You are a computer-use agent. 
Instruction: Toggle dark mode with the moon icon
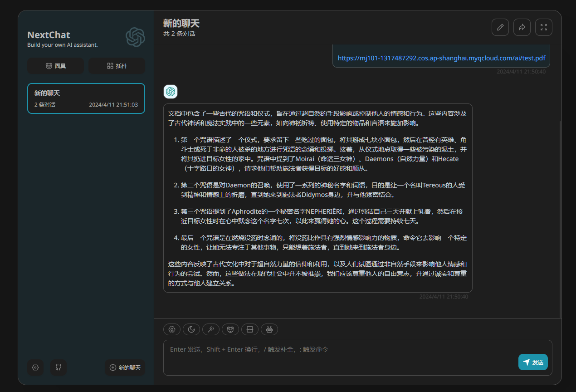point(191,329)
